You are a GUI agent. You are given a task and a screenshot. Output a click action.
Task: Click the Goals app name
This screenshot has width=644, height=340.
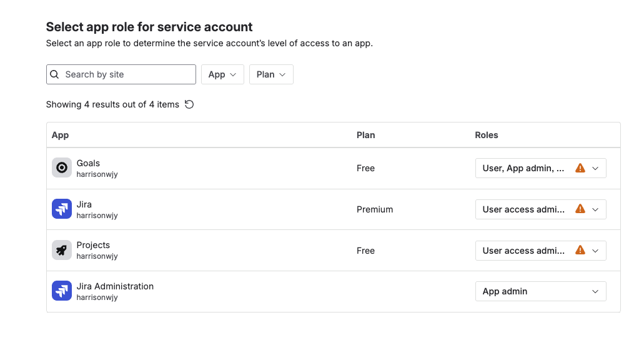tap(88, 163)
